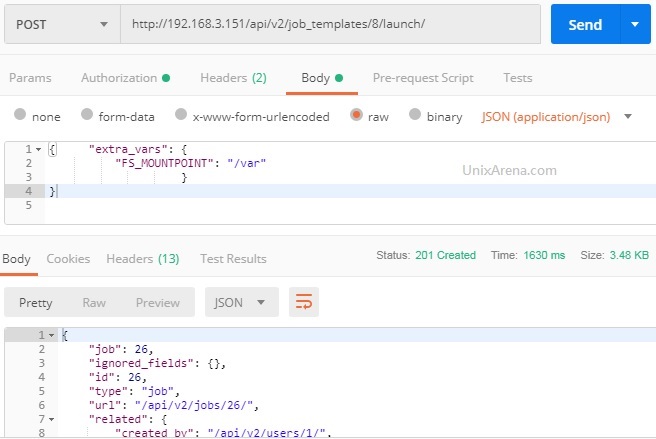The image size is (656, 439).
Task: Switch to request Headers (2) tab
Action: pyautogui.click(x=233, y=78)
